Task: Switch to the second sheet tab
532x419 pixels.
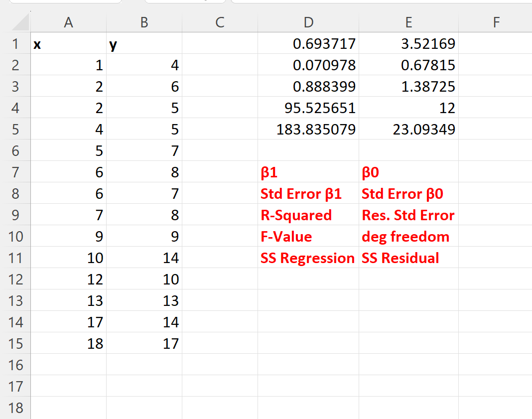Action: coord(184,2)
